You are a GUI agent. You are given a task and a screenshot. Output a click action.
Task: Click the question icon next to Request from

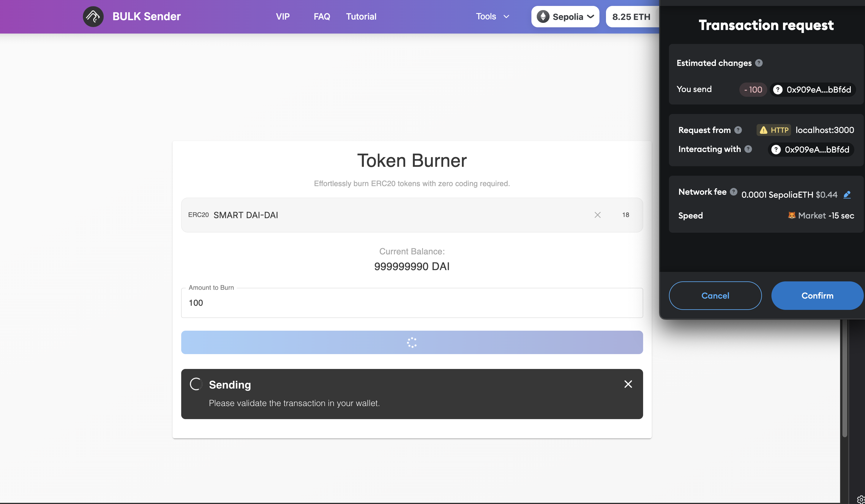pyautogui.click(x=738, y=130)
